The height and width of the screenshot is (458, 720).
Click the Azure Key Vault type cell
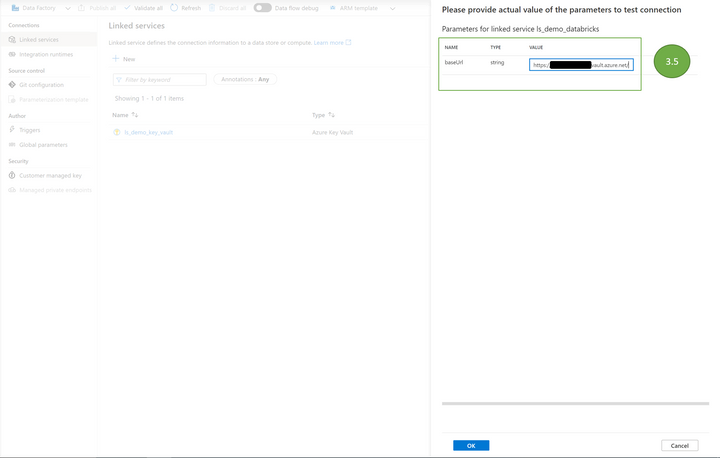click(332, 132)
